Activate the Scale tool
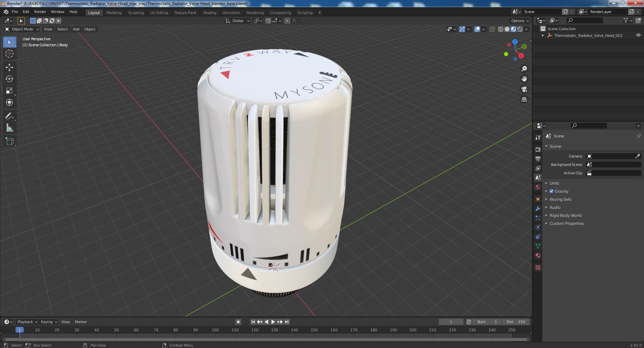This screenshot has width=644, height=348. 9,91
